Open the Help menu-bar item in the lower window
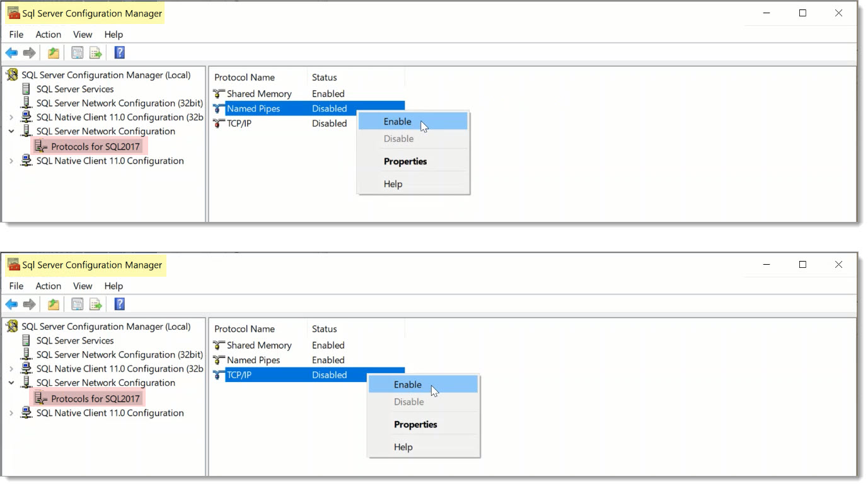Image resolution: width=868 pixels, height=486 pixels. pyautogui.click(x=113, y=286)
